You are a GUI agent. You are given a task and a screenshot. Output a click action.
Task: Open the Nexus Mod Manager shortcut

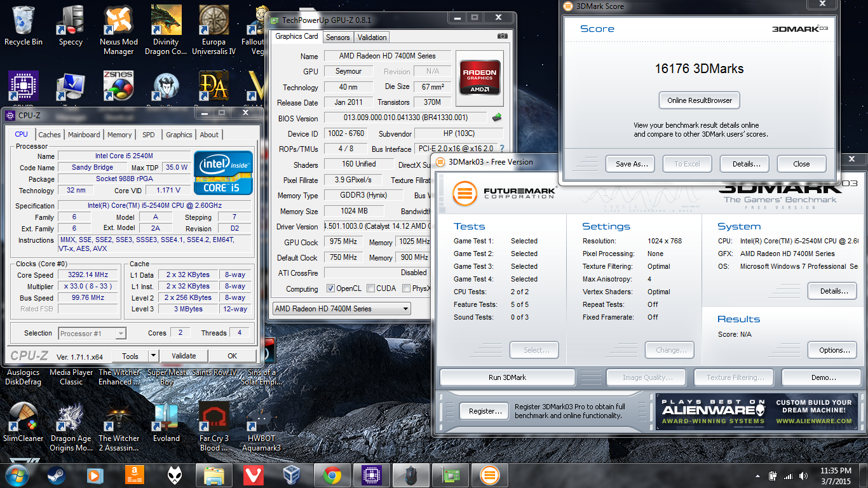(118, 30)
